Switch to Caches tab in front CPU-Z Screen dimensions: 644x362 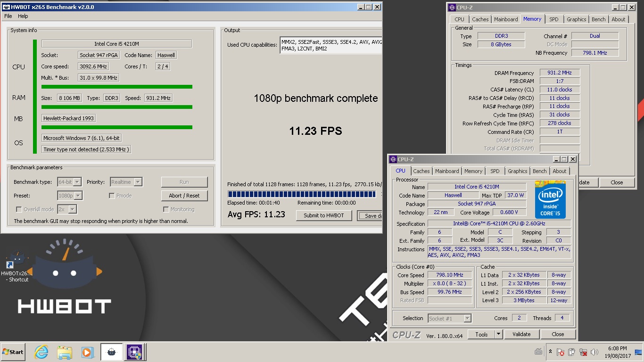pos(421,171)
